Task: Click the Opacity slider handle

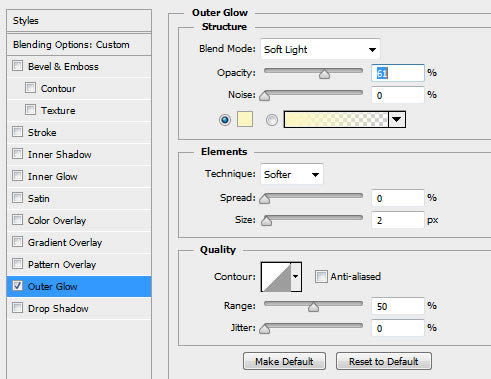Action: coord(324,74)
